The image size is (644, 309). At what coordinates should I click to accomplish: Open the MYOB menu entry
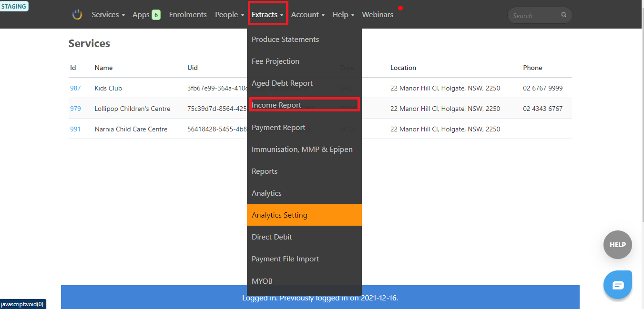(x=304, y=281)
